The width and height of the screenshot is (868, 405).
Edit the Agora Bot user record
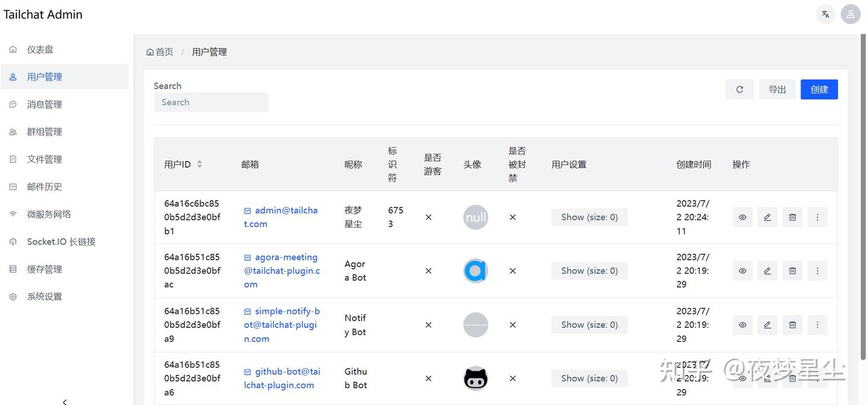click(x=767, y=271)
